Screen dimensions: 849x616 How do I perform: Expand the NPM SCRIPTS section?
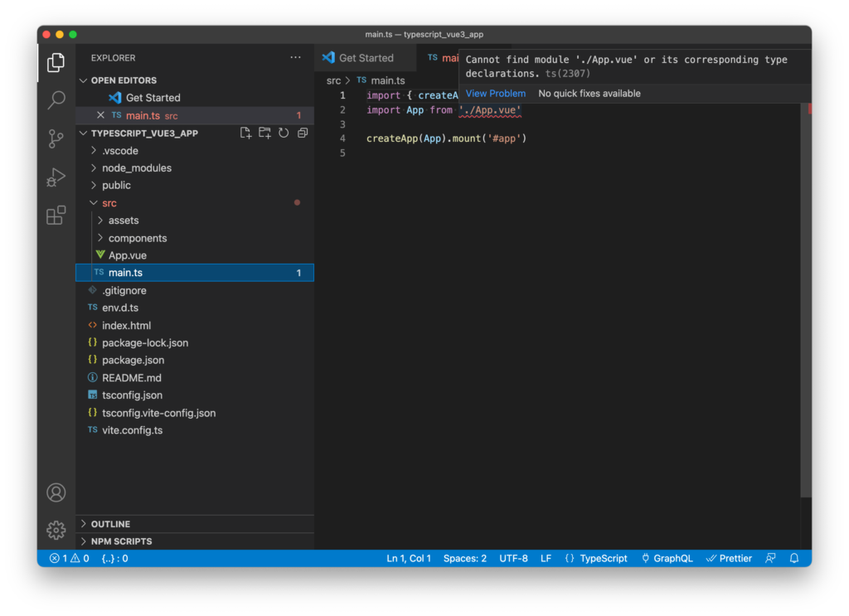(x=121, y=541)
